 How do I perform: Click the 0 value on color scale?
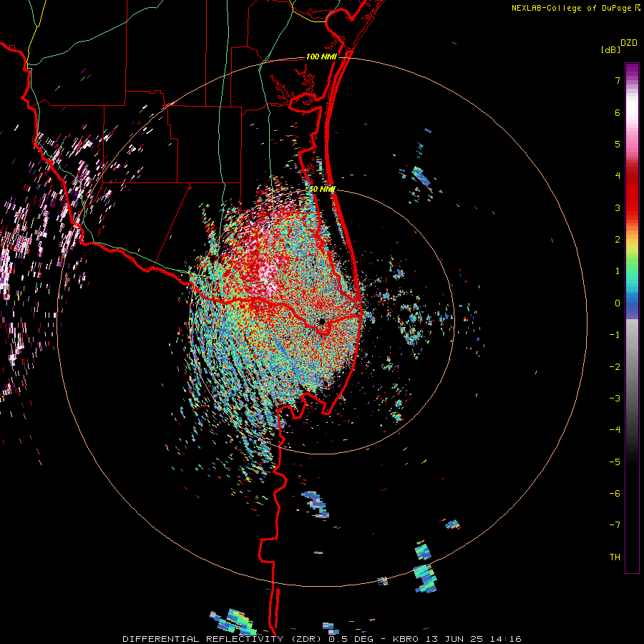(618, 303)
